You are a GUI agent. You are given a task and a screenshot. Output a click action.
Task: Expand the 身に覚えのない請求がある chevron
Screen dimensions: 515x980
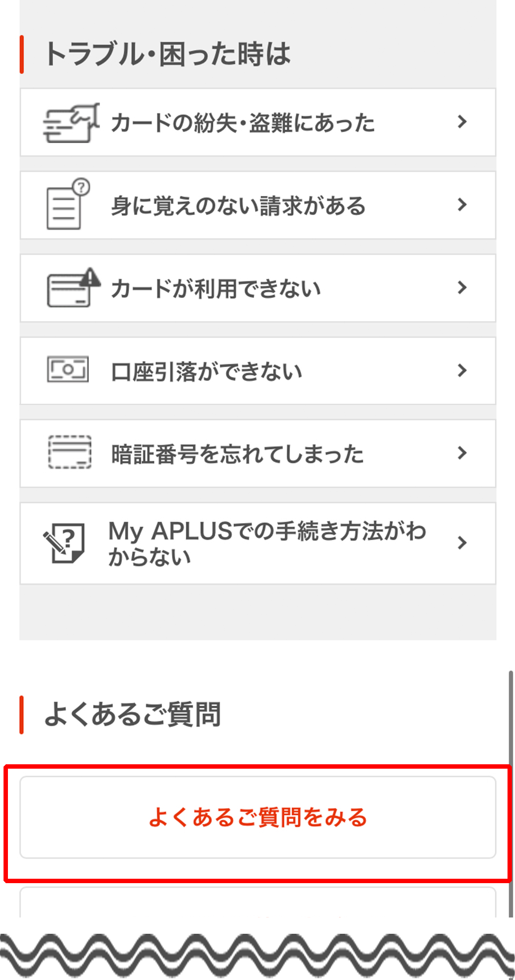(462, 205)
